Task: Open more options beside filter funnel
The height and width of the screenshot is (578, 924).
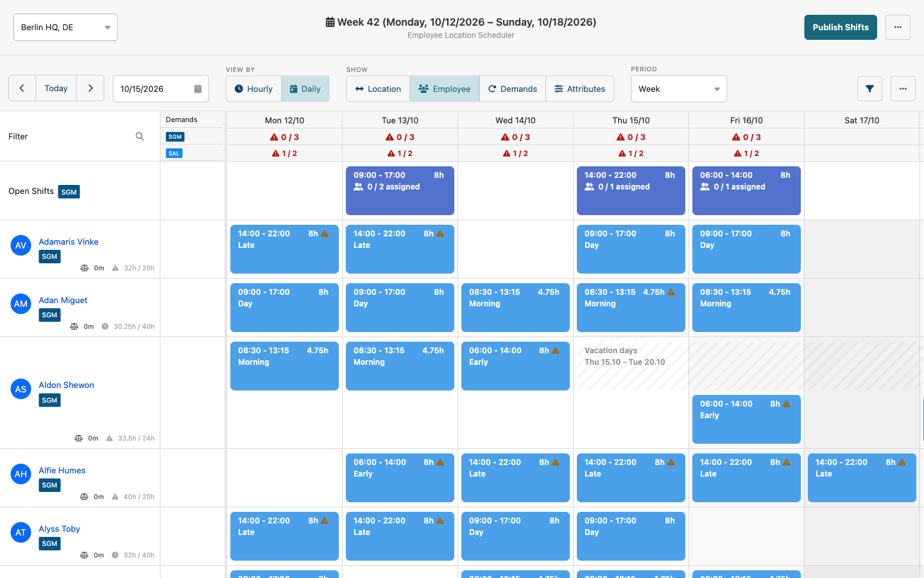Action: [903, 89]
